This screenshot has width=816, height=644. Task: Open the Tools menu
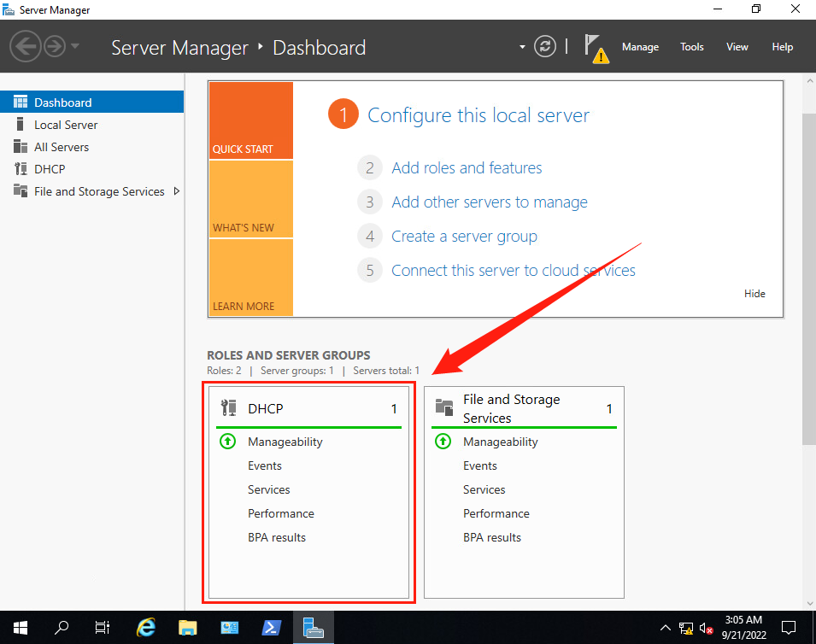tap(692, 47)
